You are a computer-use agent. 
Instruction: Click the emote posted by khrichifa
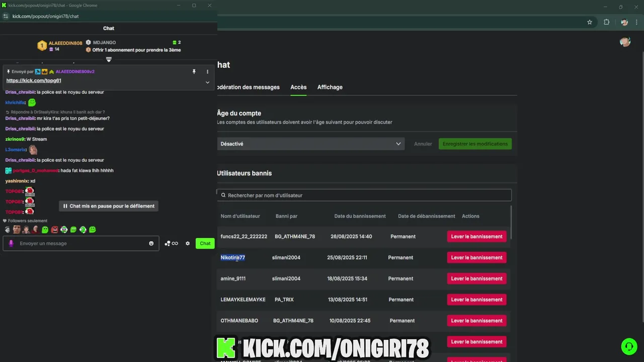pyautogui.click(x=32, y=103)
